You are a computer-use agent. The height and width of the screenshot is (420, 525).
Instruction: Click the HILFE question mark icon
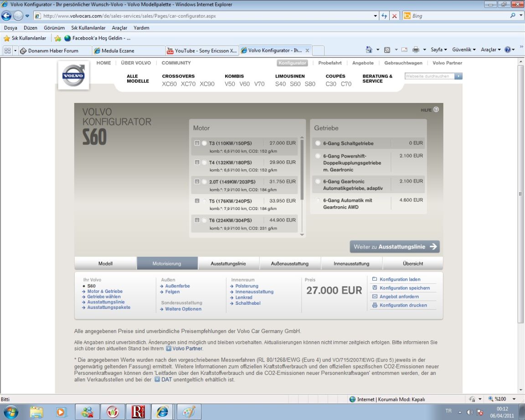click(x=436, y=109)
